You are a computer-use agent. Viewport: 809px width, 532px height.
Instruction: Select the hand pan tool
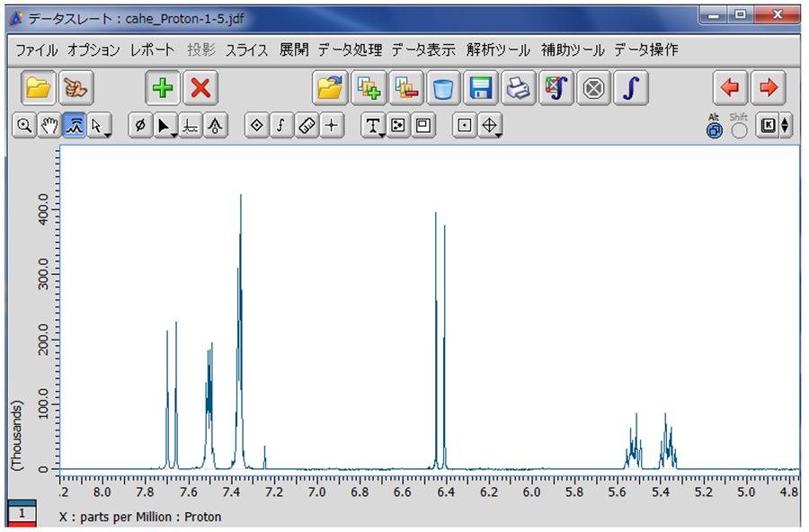point(49,127)
